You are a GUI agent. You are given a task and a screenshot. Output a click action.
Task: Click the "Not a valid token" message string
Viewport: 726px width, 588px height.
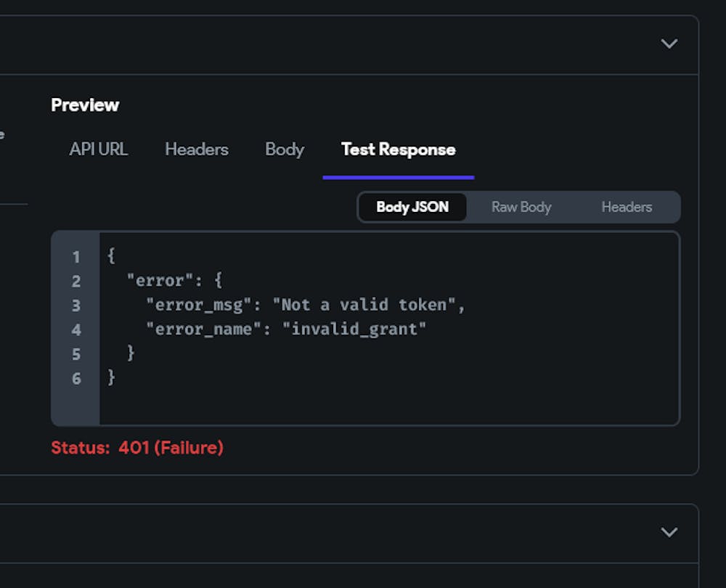point(364,306)
